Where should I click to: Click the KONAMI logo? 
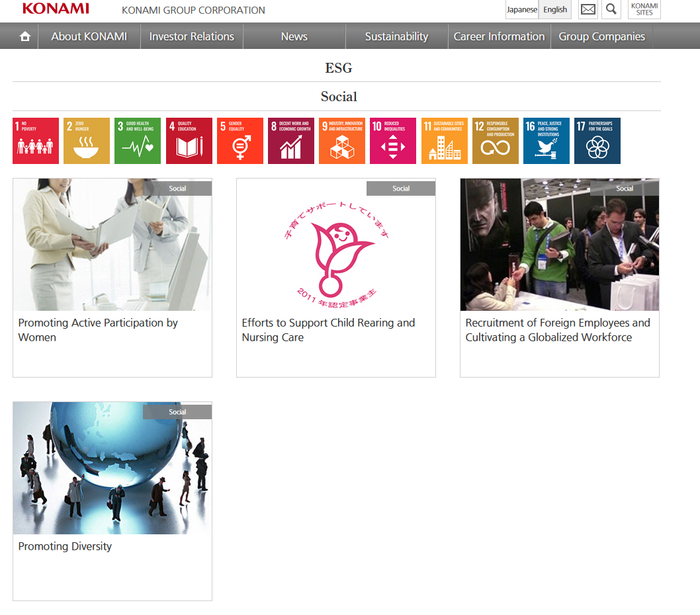click(x=56, y=9)
